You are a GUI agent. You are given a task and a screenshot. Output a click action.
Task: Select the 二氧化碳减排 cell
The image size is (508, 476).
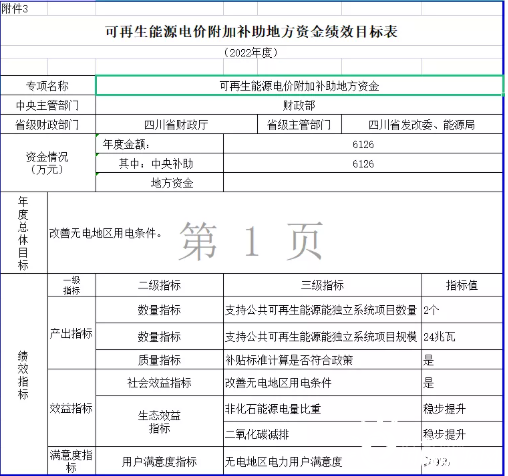click(x=322, y=434)
